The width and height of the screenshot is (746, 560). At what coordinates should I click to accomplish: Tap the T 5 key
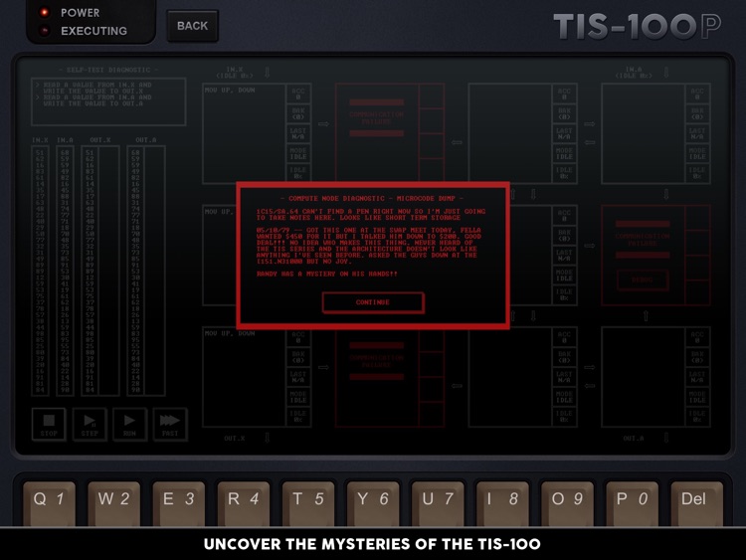tap(307, 503)
